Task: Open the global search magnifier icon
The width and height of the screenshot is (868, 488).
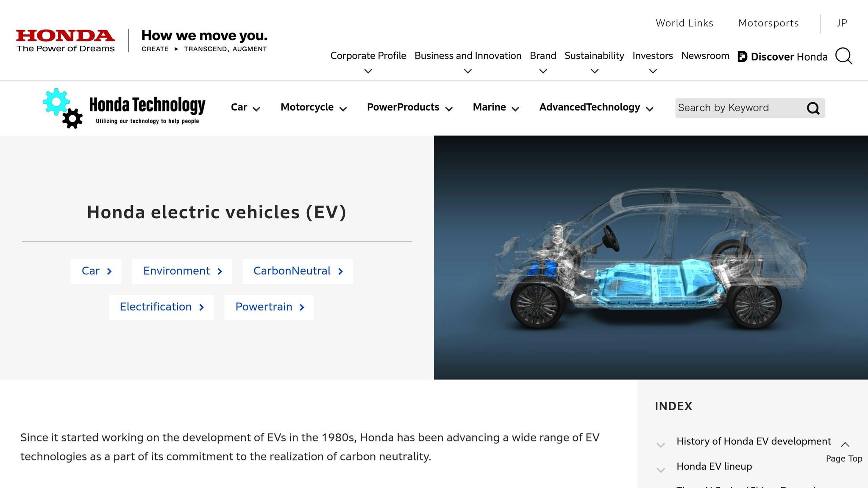Action: tap(843, 56)
